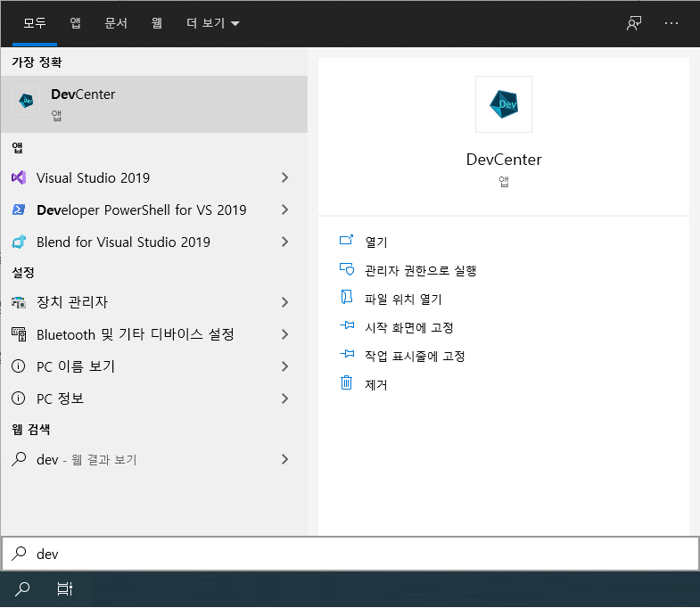Open dev - 웹 결과 보기 result

tap(154, 459)
